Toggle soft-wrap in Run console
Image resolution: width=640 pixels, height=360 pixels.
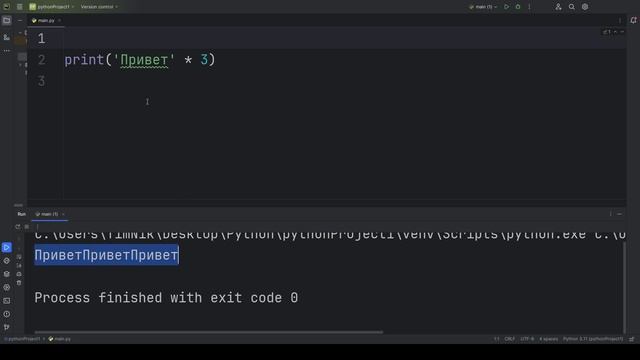[19, 257]
